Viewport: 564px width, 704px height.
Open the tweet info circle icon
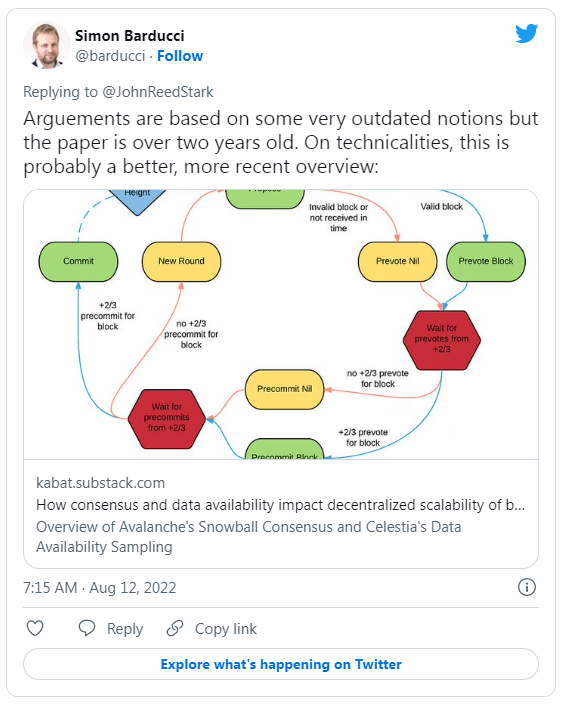coord(527,587)
